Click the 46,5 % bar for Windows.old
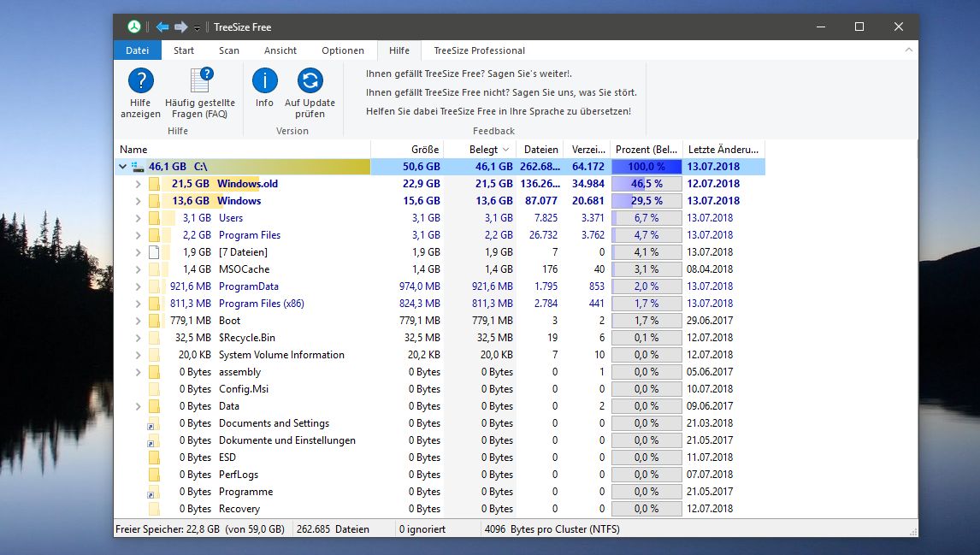Viewport: 980px width, 555px height. tap(646, 184)
